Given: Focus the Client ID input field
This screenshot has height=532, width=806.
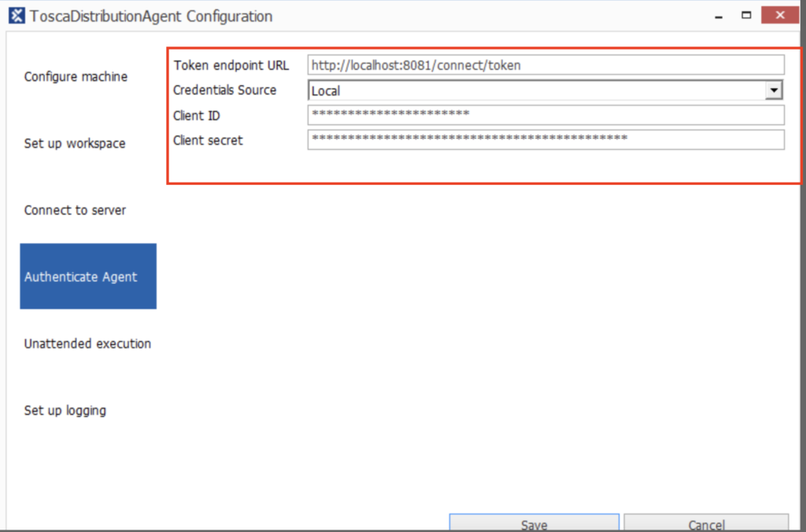Looking at the screenshot, I should pos(546,115).
